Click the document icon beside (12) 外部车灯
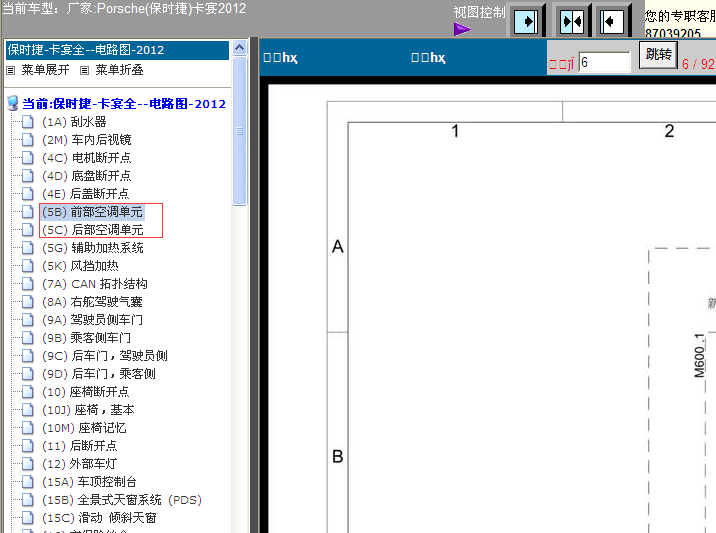This screenshot has height=533, width=716. pyautogui.click(x=28, y=464)
